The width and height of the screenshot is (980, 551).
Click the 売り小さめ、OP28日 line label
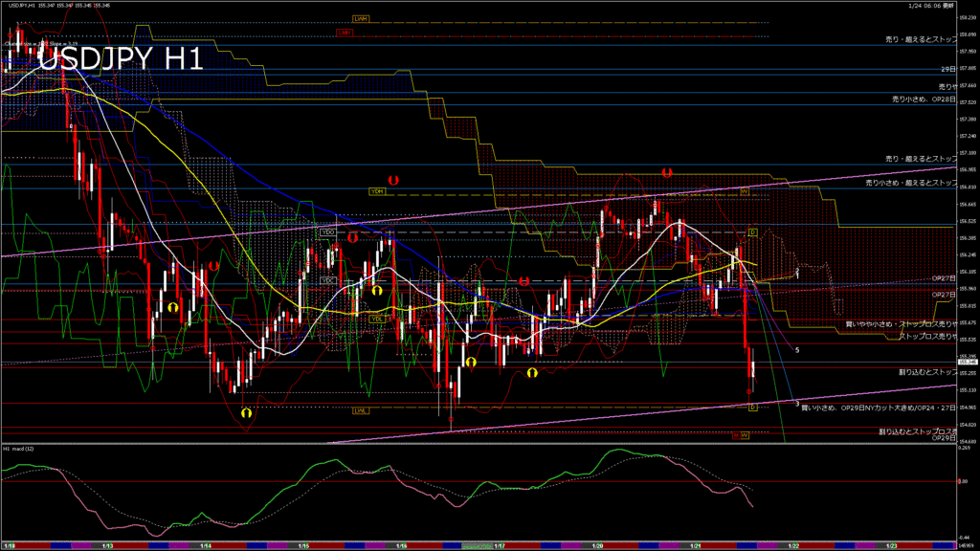tap(924, 99)
